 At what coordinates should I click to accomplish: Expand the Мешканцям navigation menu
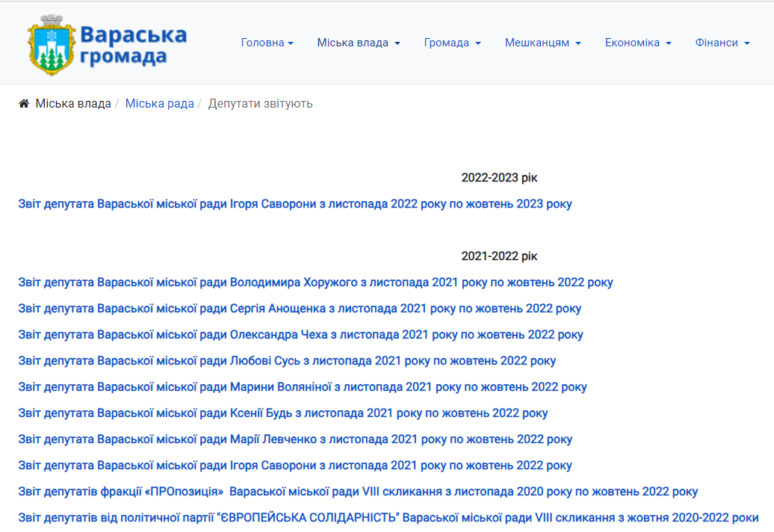click(x=542, y=43)
